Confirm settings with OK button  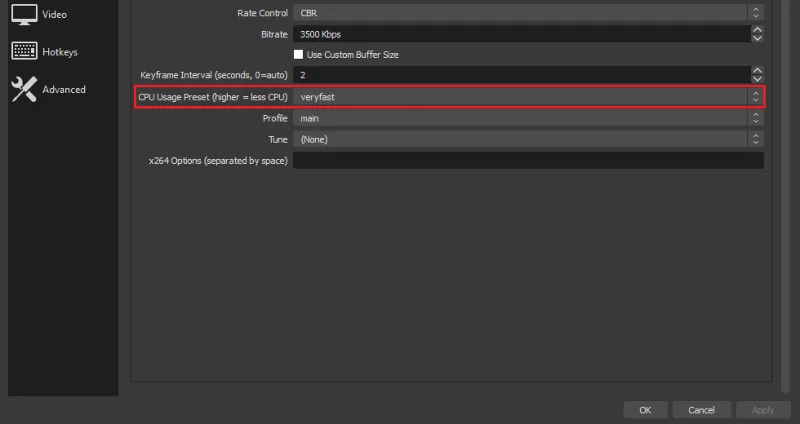pos(645,410)
